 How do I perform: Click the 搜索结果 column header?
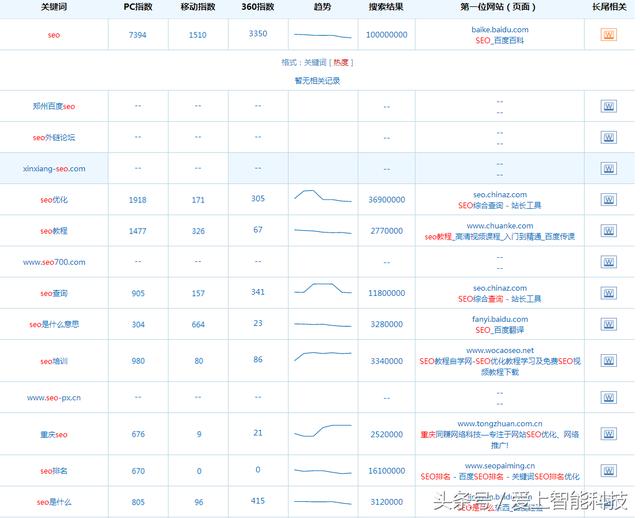[386, 7]
